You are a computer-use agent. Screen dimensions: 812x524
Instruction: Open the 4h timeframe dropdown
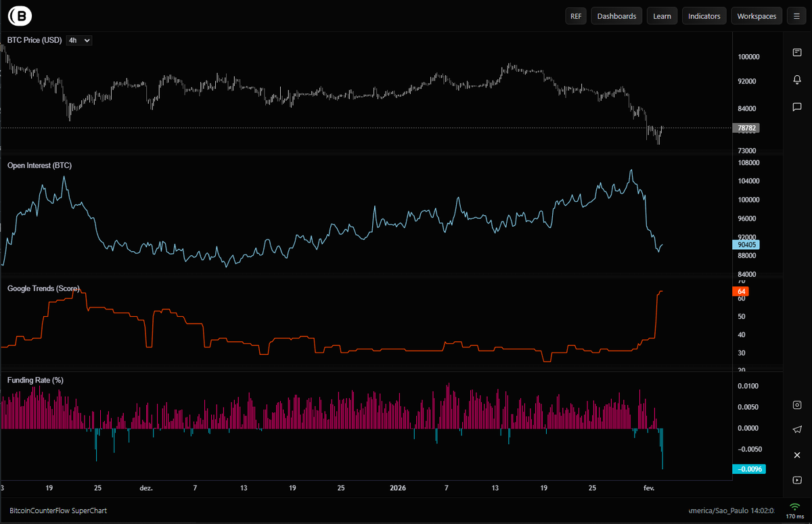(x=78, y=40)
